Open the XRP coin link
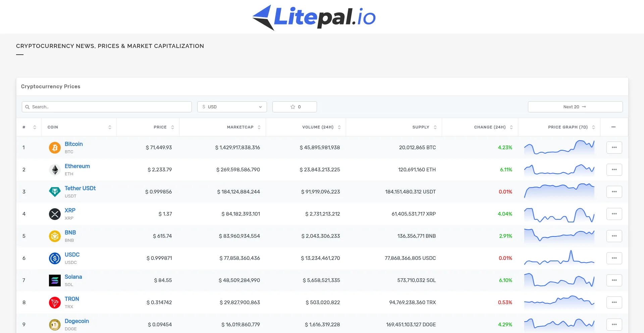The image size is (644, 333). [70, 210]
